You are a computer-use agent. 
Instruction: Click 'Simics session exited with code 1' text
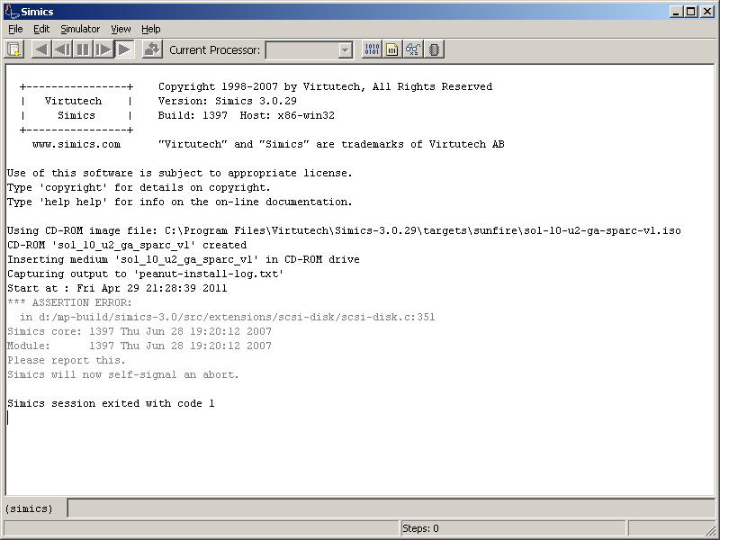point(111,403)
